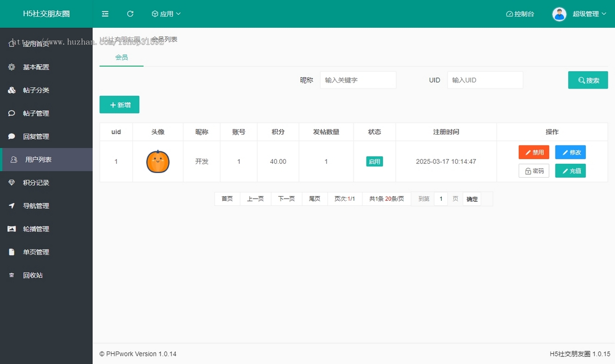The height and width of the screenshot is (364, 615).
Task: Click the 下一页 pagination link
Action: point(286,199)
